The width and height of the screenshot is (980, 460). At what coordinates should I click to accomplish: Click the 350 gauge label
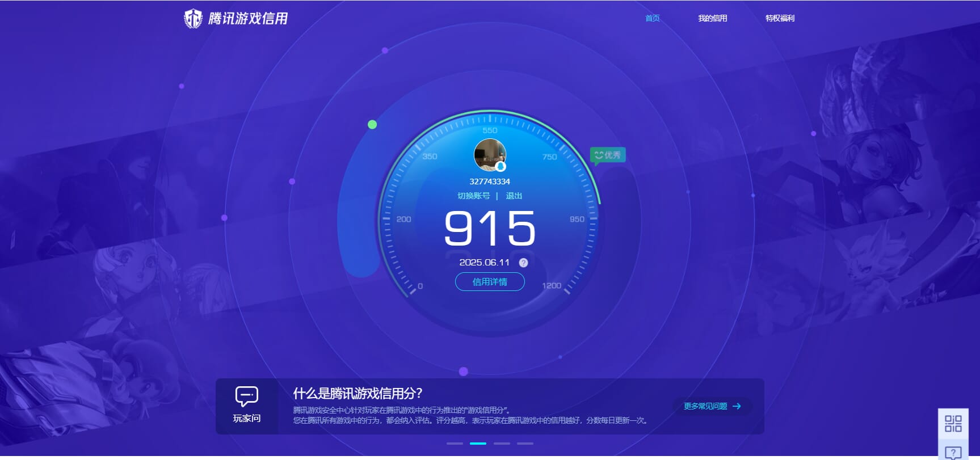coord(430,157)
